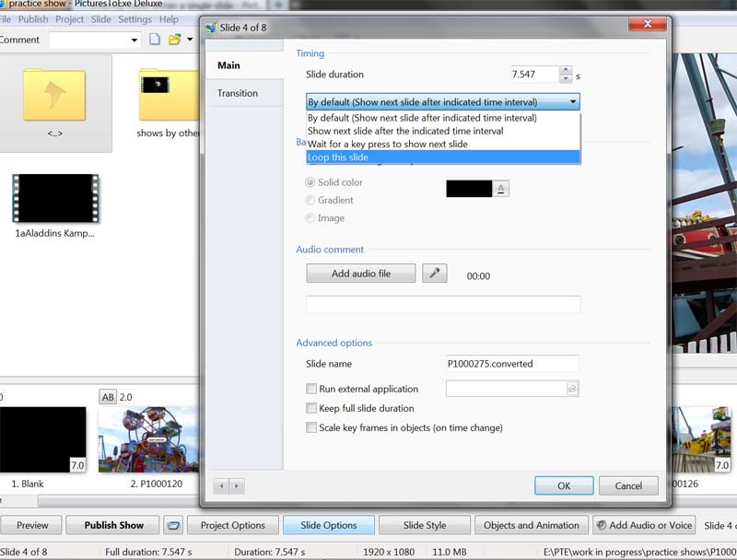Click the black background color swatch
This screenshot has height=560, width=737.
click(x=469, y=189)
